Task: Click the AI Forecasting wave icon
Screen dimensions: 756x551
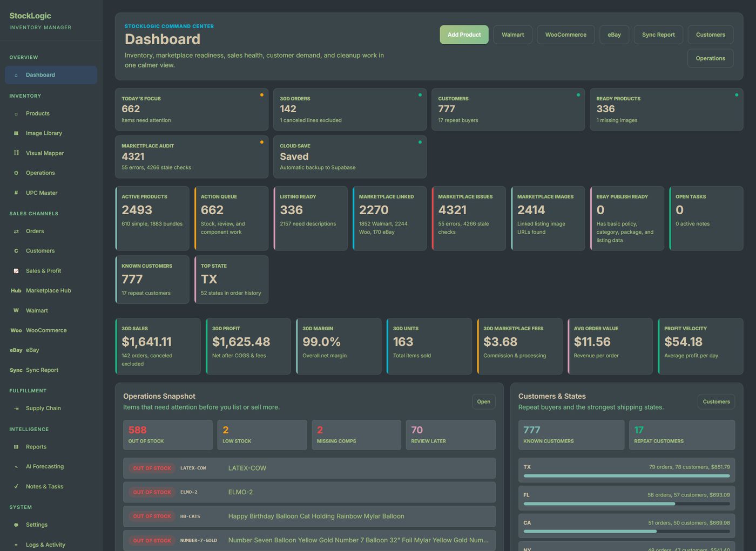Action: [x=16, y=467]
